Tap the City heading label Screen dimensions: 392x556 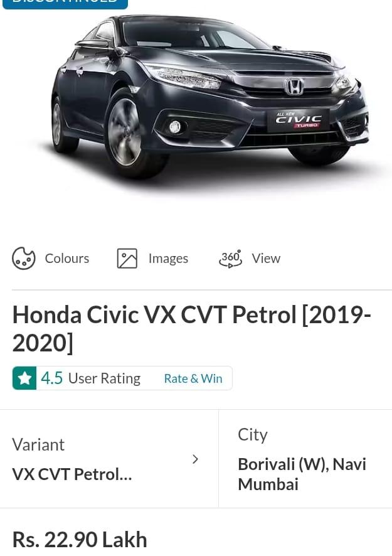point(253,435)
